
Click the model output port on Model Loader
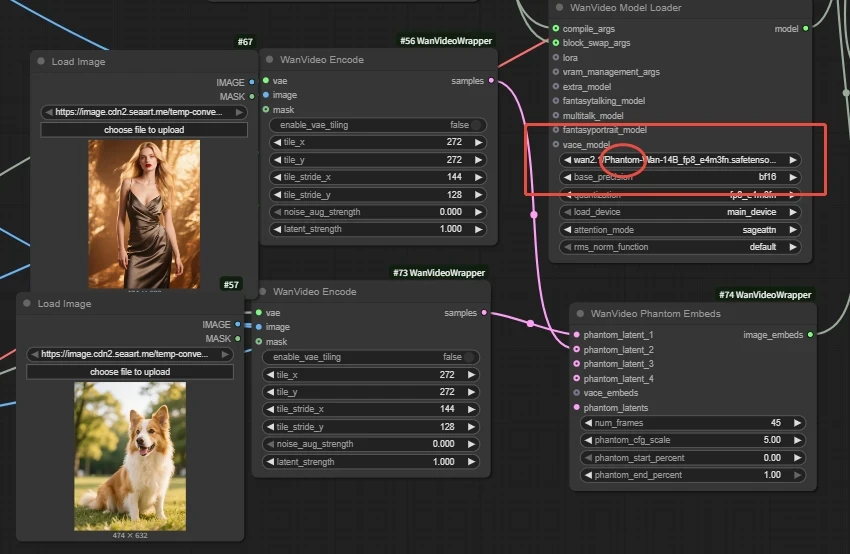click(x=806, y=29)
